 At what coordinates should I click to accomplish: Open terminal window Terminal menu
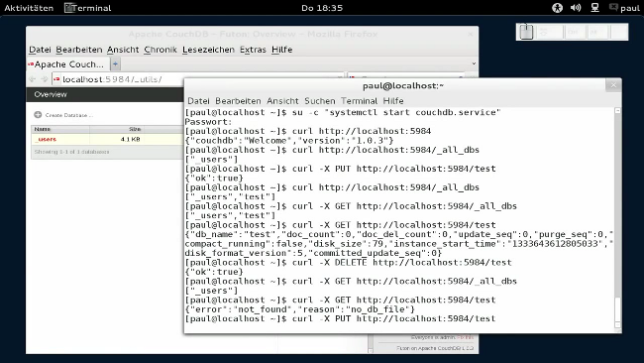coord(359,101)
